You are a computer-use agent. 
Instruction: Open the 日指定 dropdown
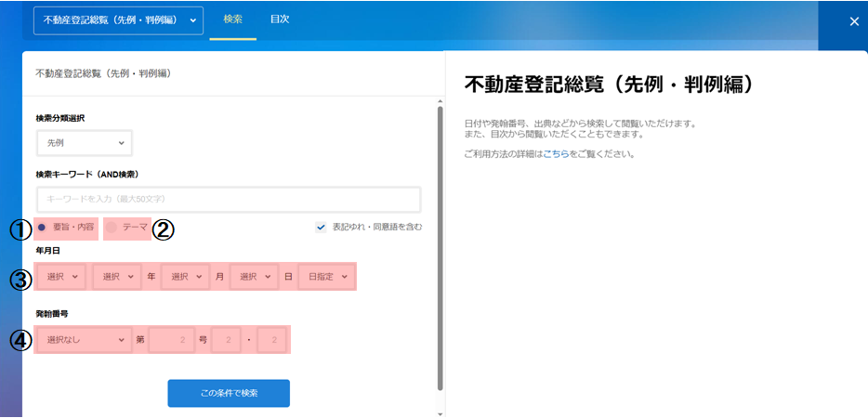326,277
